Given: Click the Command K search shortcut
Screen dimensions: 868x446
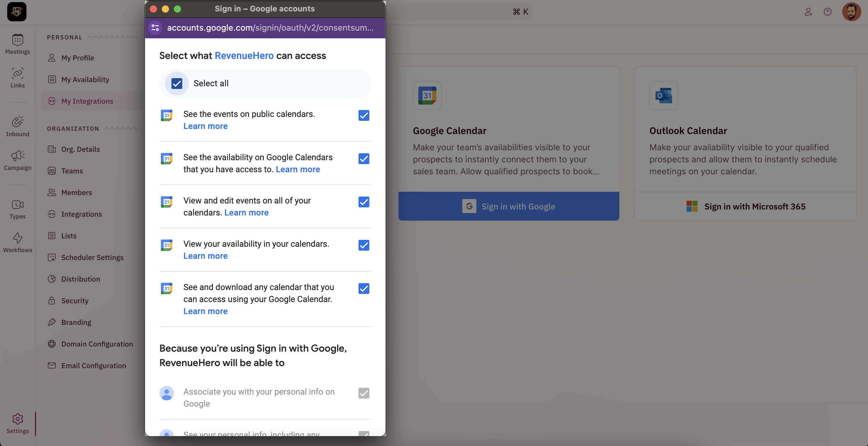Looking at the screenshot, I should pos(520,12).
